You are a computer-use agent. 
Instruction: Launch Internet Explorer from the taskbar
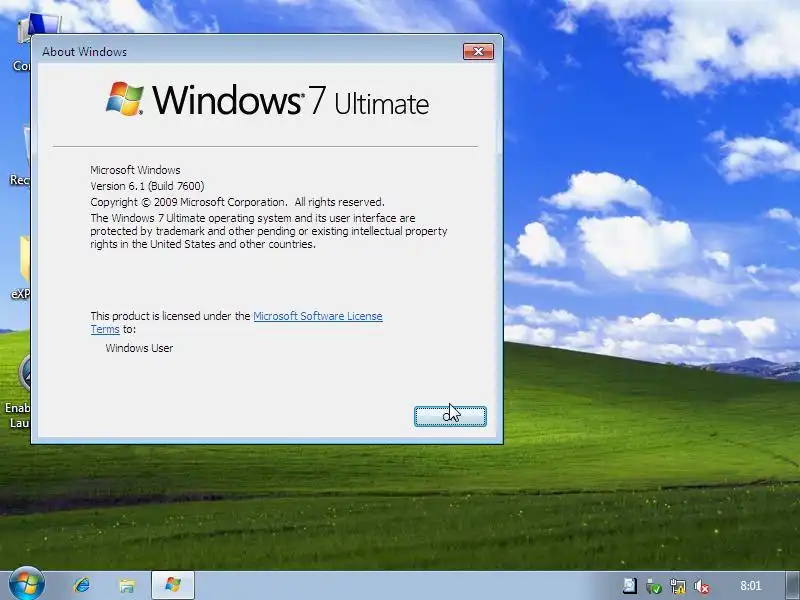[x=82, y=585]
